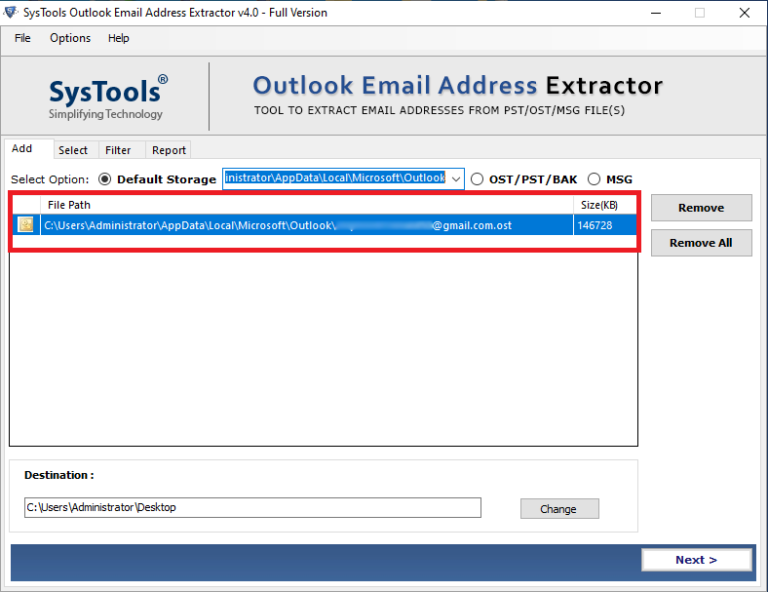The height and width of the screenshot is (592, 768).
Task: Click the SysTools logo
Action: [x=108, y=96]
